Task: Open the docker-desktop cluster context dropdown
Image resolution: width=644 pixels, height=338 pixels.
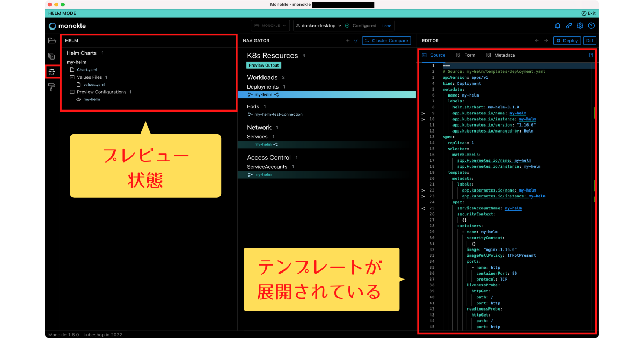Action: [318, 25]
